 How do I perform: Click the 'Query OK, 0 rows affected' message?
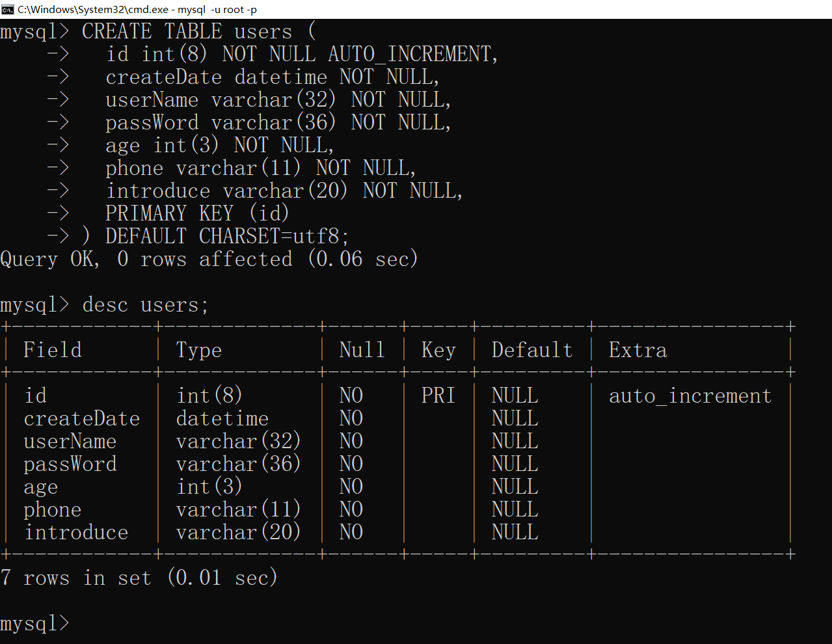tap(208, 259)
